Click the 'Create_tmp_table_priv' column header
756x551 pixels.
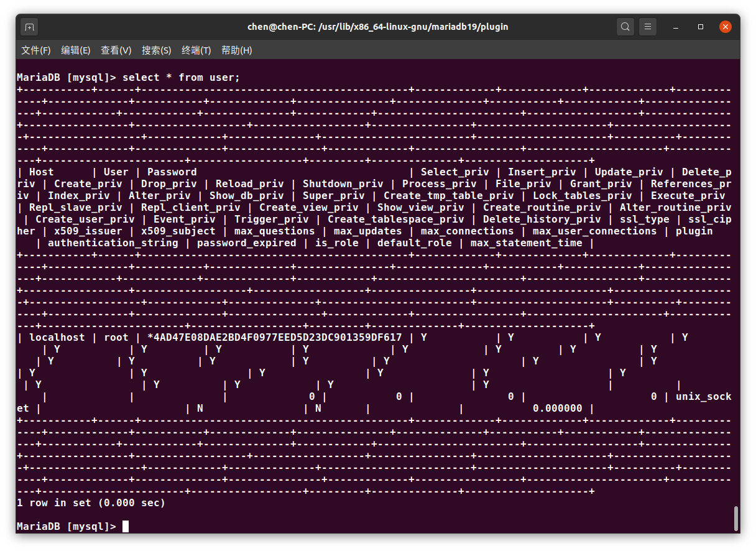pyautogui.click(x=449, y=196)
